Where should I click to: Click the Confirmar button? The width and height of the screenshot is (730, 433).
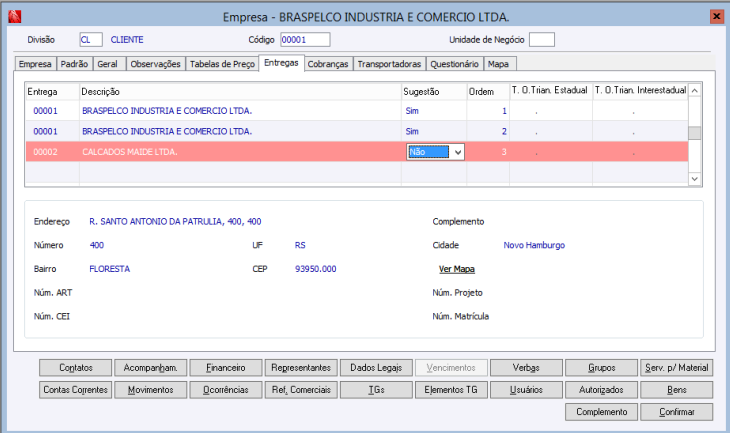676,412
